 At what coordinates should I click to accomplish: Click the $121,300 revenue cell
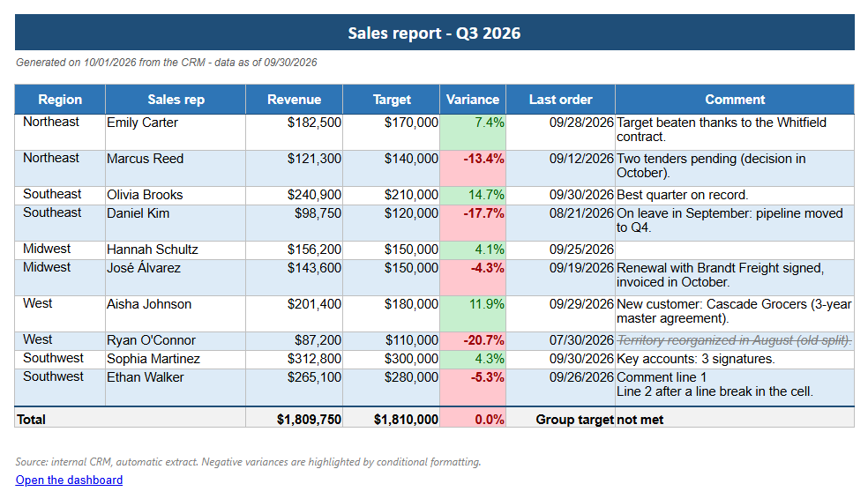294,168
